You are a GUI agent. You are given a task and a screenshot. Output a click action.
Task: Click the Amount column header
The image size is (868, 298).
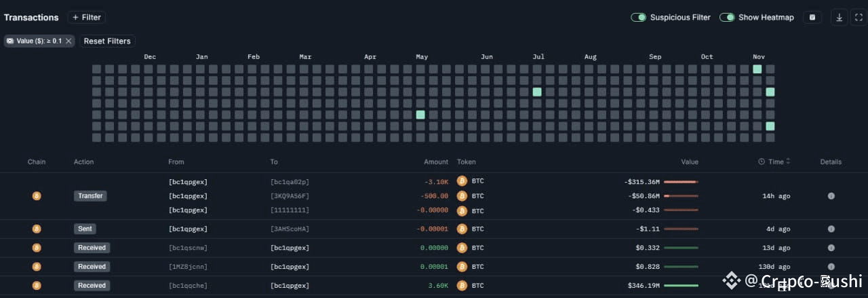tap(436, 162)
